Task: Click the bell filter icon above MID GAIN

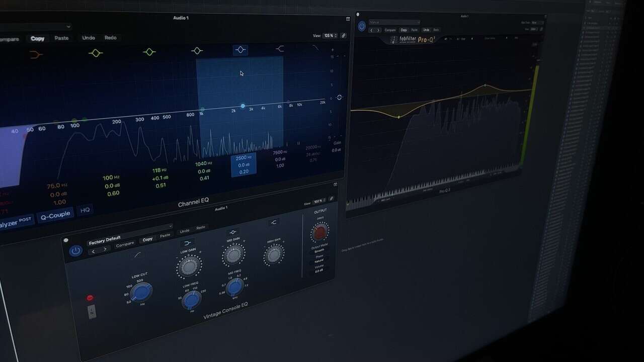Action: point(232,232)
